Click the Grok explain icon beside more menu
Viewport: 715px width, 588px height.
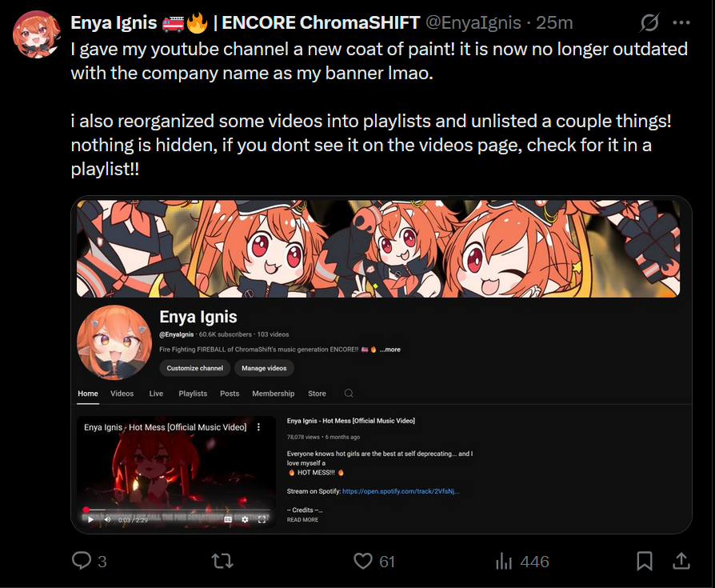649,22
